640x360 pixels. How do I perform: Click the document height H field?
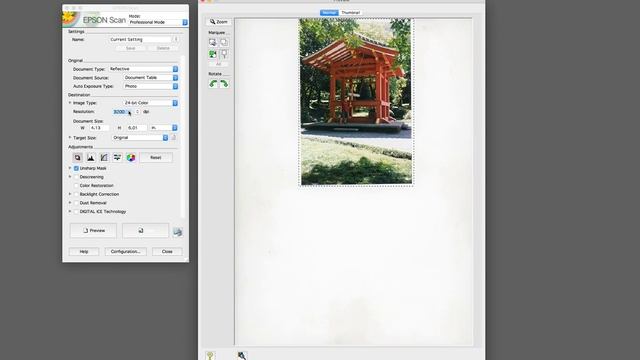click(136, 128)
